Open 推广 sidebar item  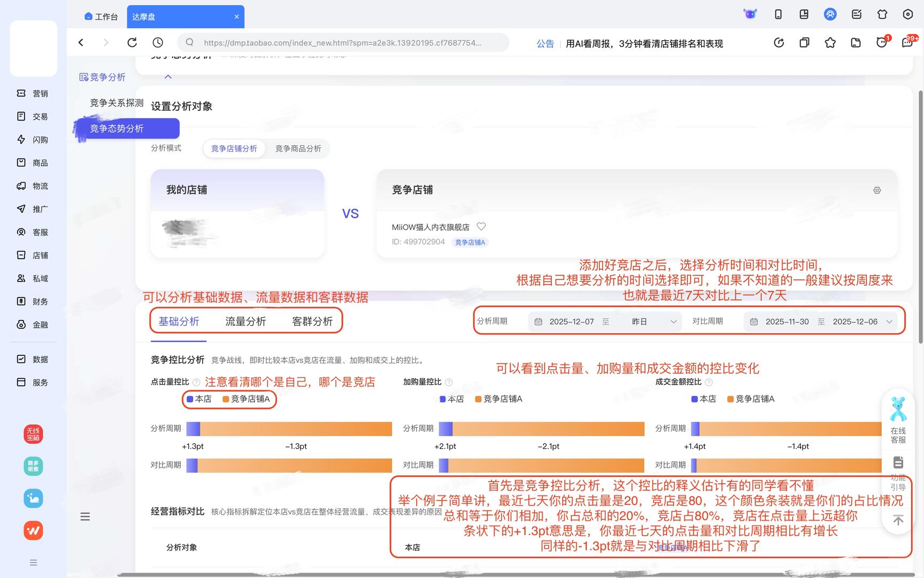click(33, 209)
